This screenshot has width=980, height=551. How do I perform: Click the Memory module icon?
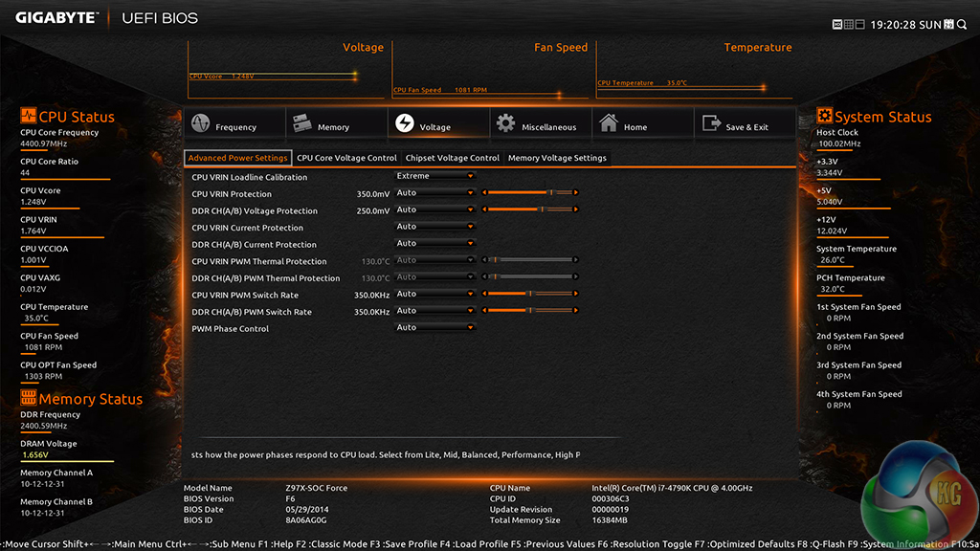tap(302, 124)
